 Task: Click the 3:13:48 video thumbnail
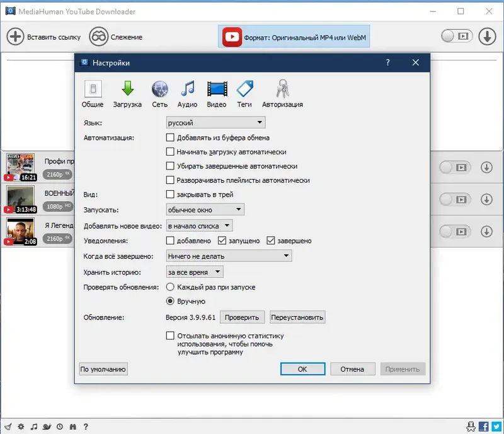point(21,199)
